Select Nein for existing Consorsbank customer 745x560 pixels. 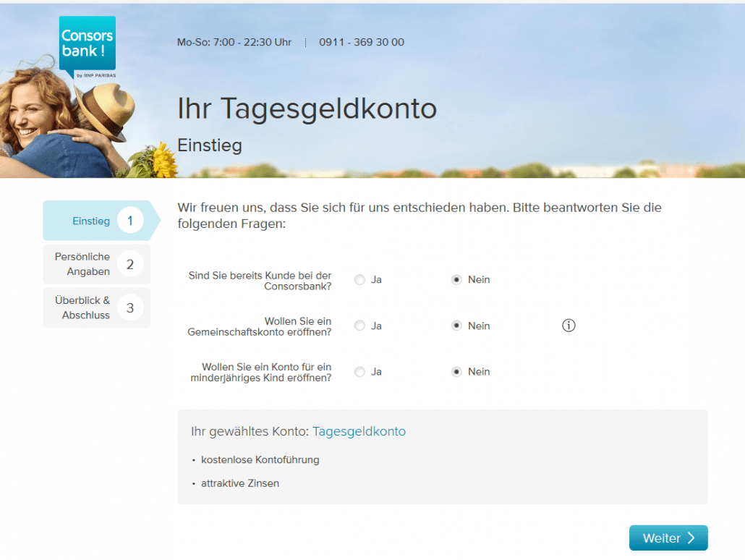456,279
